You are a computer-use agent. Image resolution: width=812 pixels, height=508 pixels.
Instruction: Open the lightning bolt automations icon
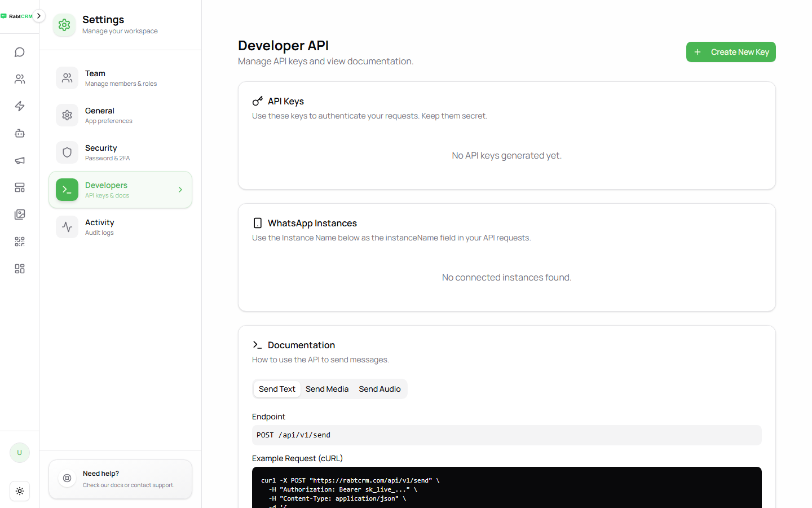point(20,106)
